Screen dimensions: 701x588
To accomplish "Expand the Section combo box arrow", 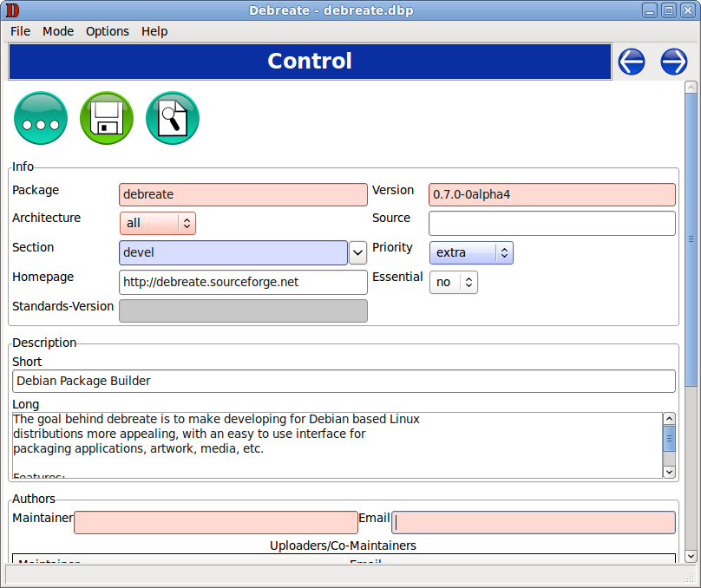I will pyautogui.click(x=357, y=253).
